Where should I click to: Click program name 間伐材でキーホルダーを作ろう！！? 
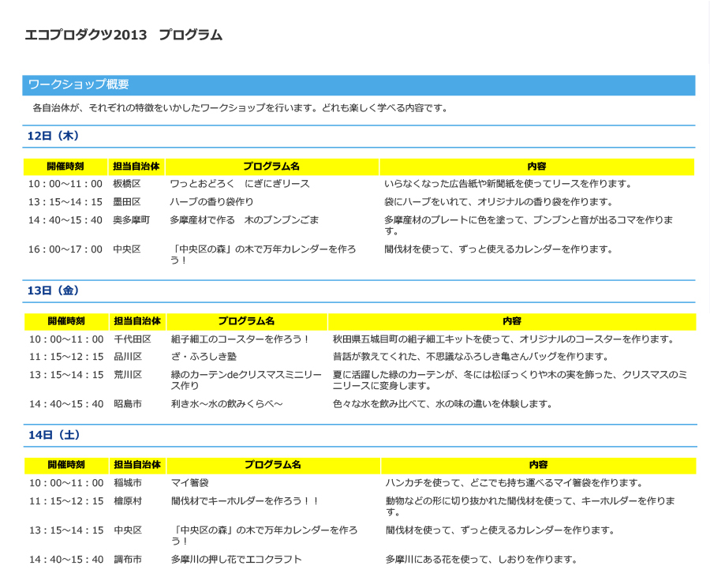click(245, 501)
